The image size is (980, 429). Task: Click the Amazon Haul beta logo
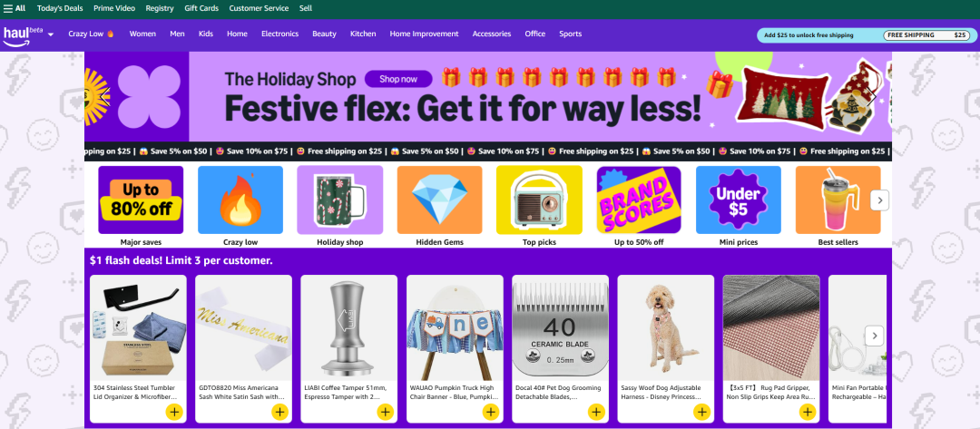[x=23, y=35]
